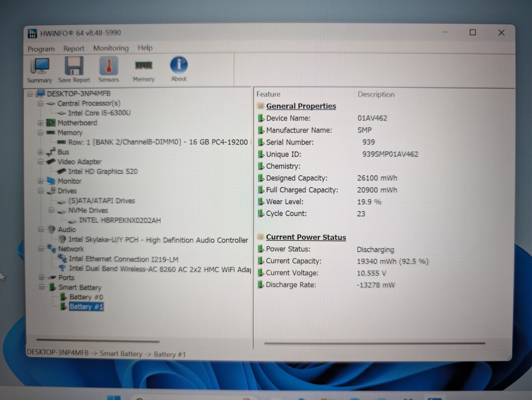Click the Battery #0 icon

[x=63, y=297]
